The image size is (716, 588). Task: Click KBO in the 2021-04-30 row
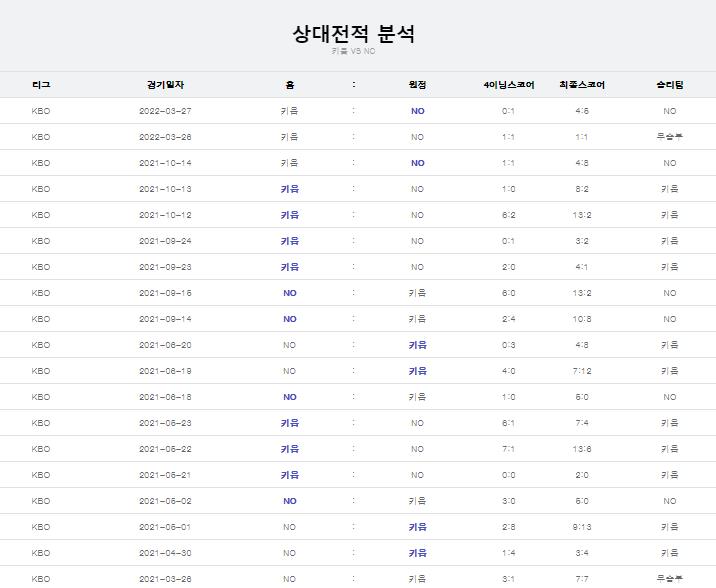click(x=41, y=553)
